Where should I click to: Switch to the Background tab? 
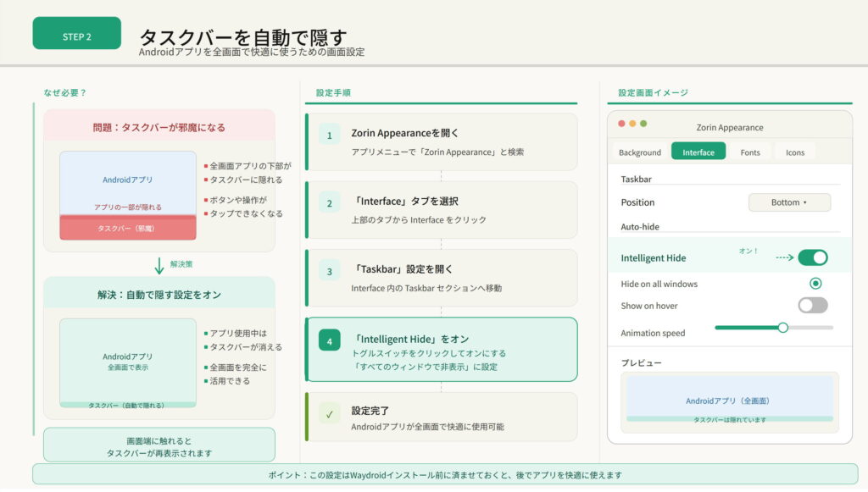click(x=640, y=152)
